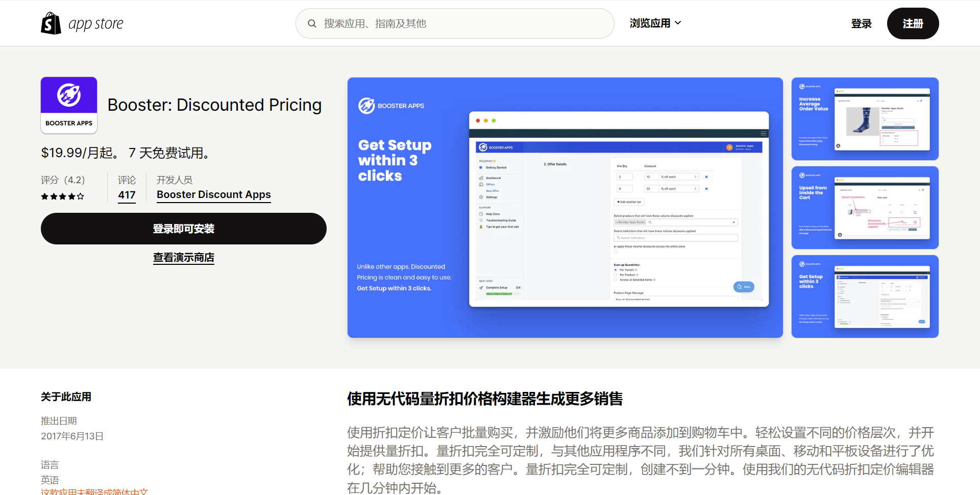Click the Booster Apps rocket app icon
The image size is (980, 495).
tap(69, 105)
